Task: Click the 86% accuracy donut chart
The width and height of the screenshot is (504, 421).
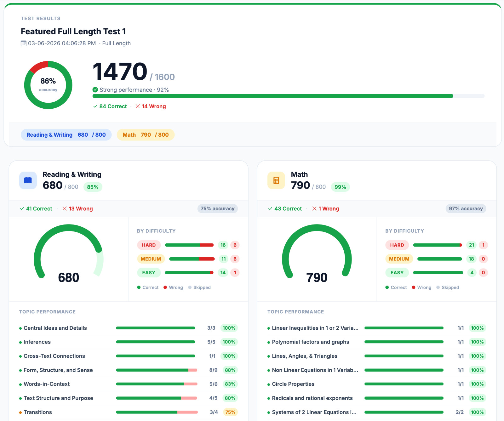Action: [x=48, y=85]
